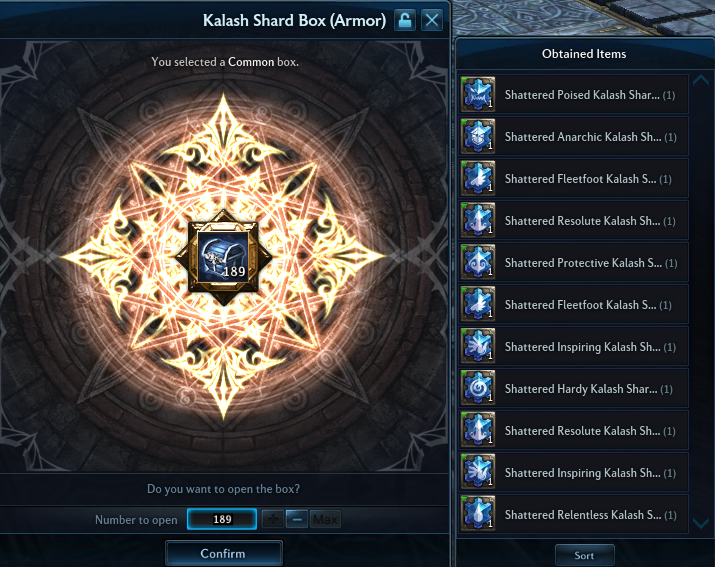715x567 pixels.
Task: Click the Shattered Protective Kalash Shard icon
Action: coord(478,262)
